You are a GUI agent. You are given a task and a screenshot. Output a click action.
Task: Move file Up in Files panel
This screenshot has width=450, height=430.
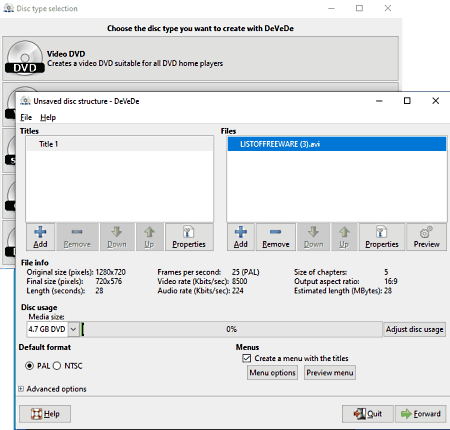click(344, 237)
